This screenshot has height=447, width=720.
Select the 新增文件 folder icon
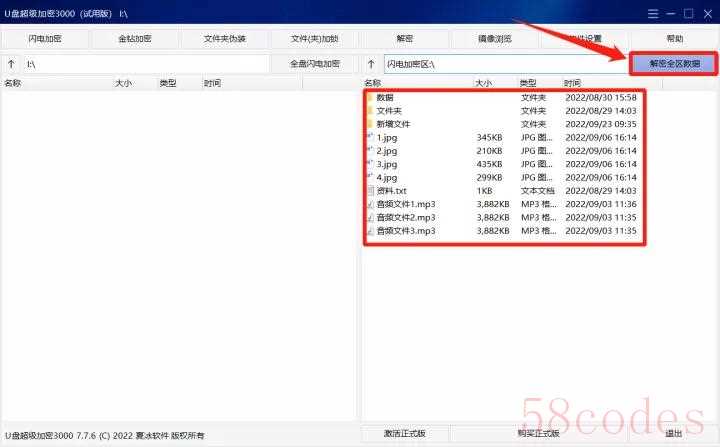(370, 124)
